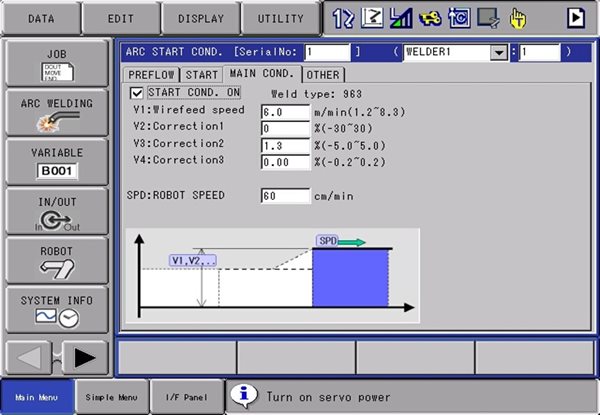Switch to the OTHER tab
600x415 pixels.
coord(323,74)
